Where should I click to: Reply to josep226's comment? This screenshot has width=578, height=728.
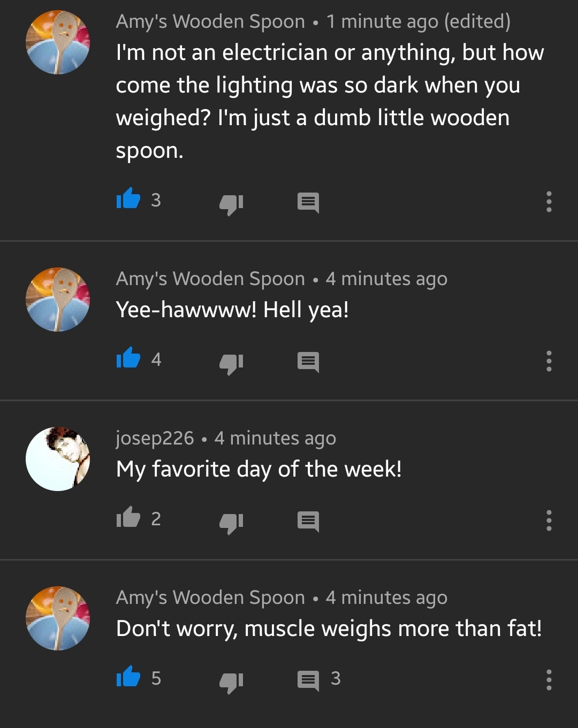coord(308,522)
